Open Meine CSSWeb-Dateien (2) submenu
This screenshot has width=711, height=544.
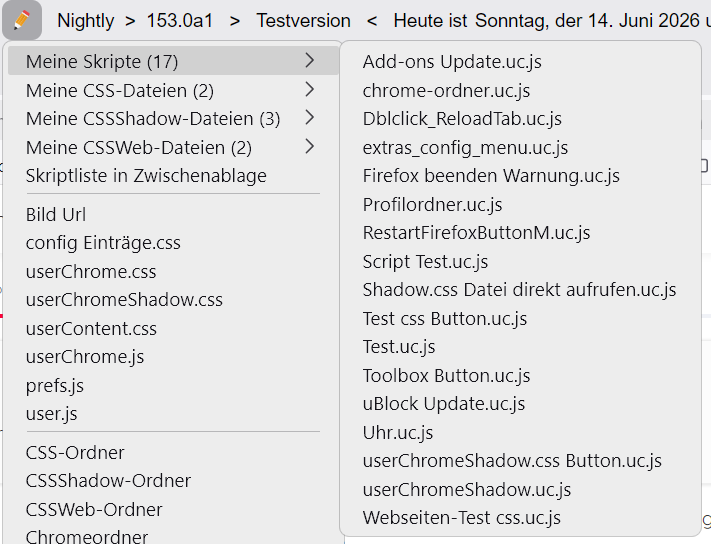[173, 147]
